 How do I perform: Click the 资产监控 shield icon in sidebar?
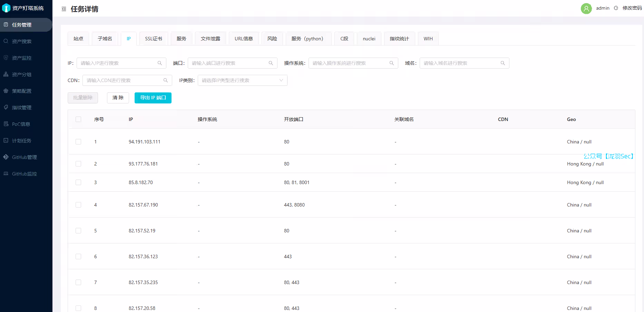pos(6,58)
